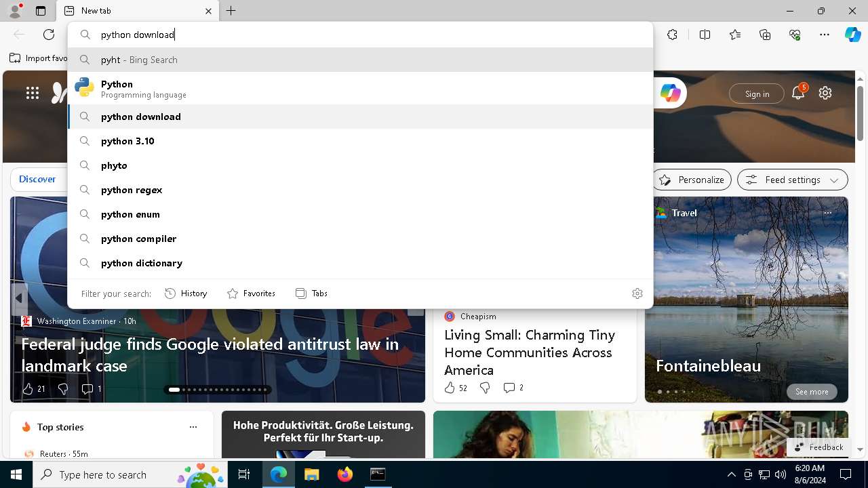Open Task View on taskbar

pyautogui.click(x=244, y=474)
